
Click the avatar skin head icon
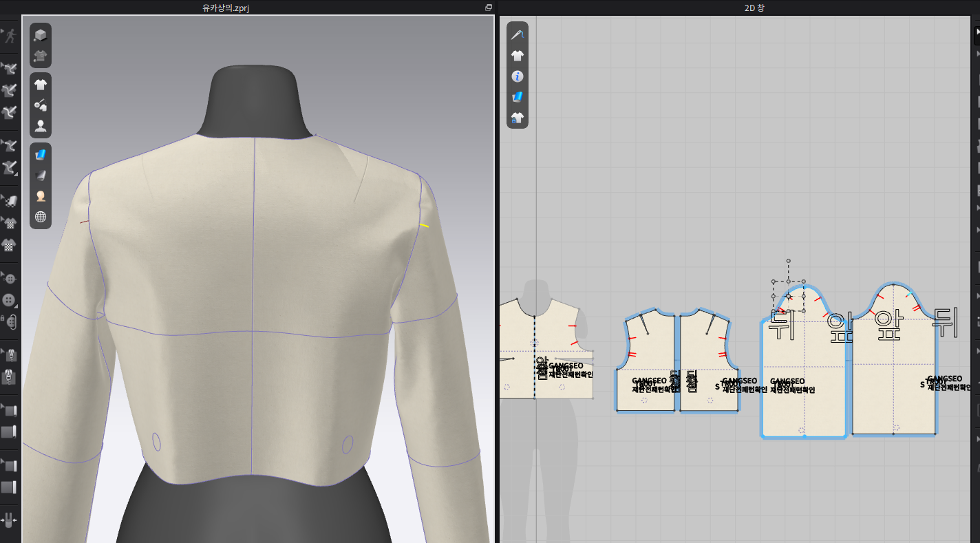pos(41,196)
